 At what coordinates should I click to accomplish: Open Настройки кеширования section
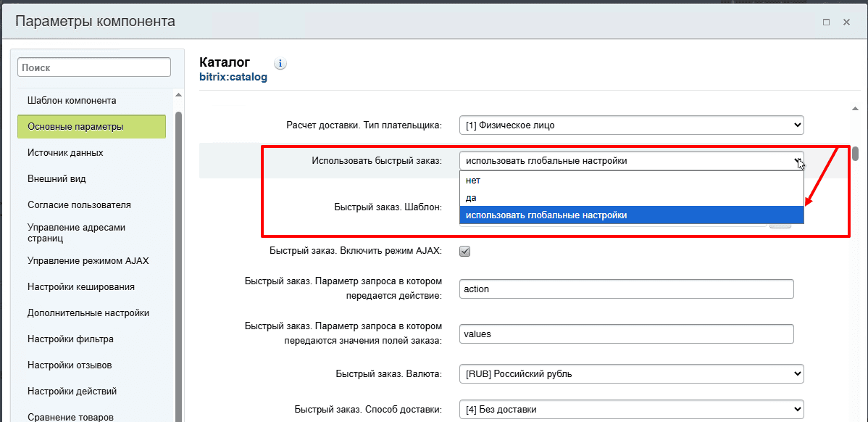click(x=80, y=287)
